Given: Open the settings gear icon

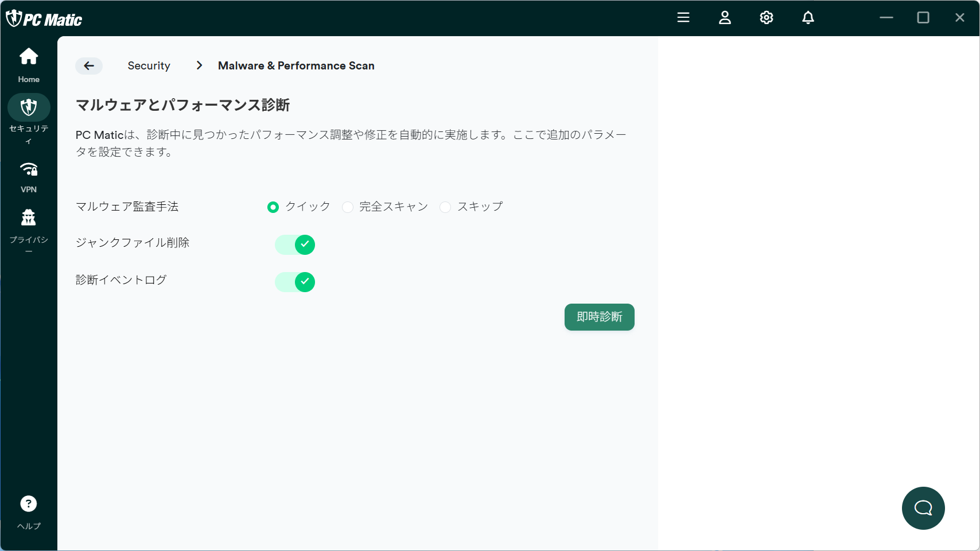Looking at the screenshot, I should [x=767, y=18].
